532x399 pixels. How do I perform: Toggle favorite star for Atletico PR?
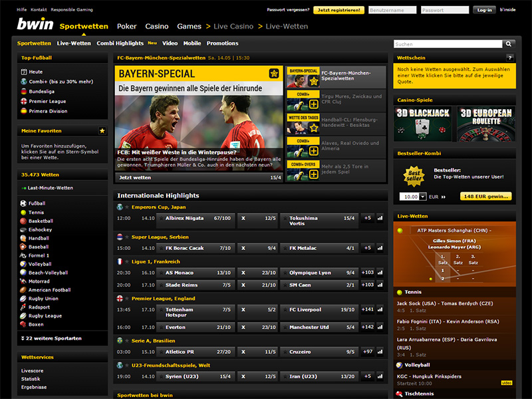pyautogui.click(x=161, y=352)
